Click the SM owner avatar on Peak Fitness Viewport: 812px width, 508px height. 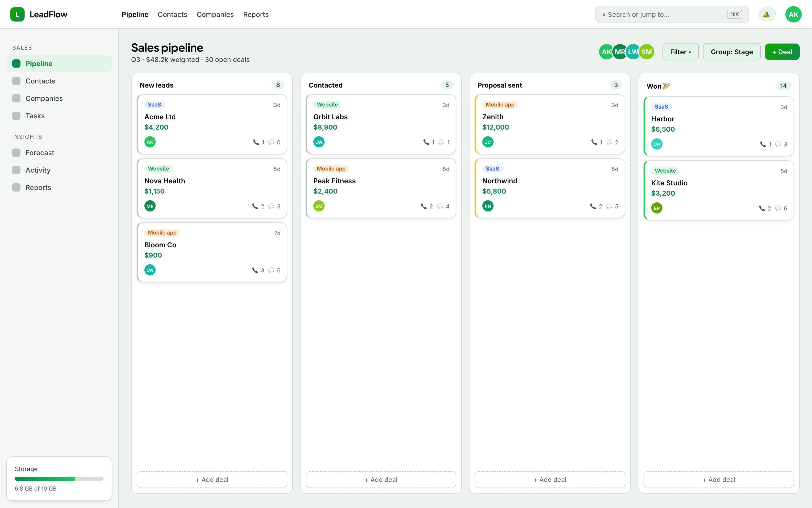319,206
